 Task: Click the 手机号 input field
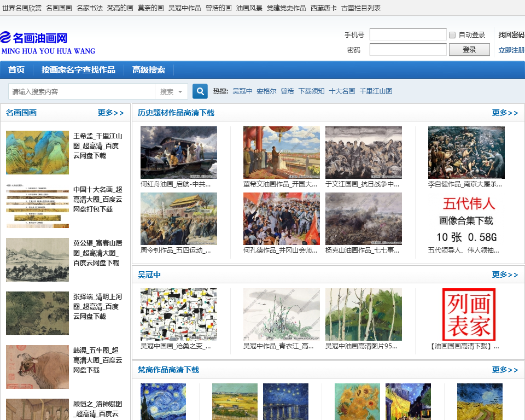(x=408, y=34)
